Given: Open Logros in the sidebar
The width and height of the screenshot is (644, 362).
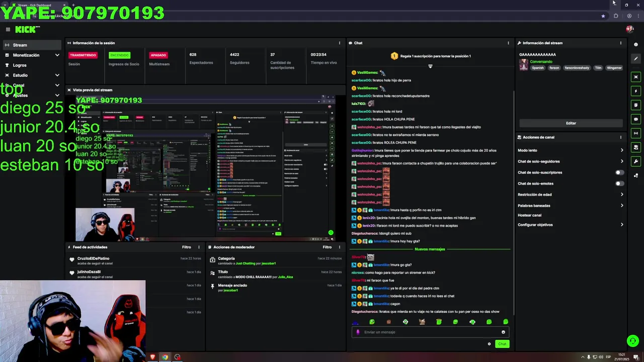Looking at the screenshot, I should [32, 65].
